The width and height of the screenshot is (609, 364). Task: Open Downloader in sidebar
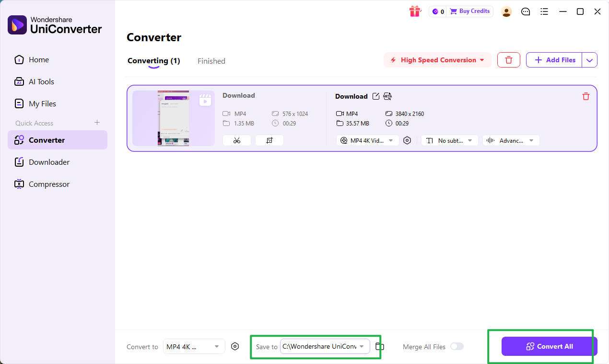click(58, 162)
